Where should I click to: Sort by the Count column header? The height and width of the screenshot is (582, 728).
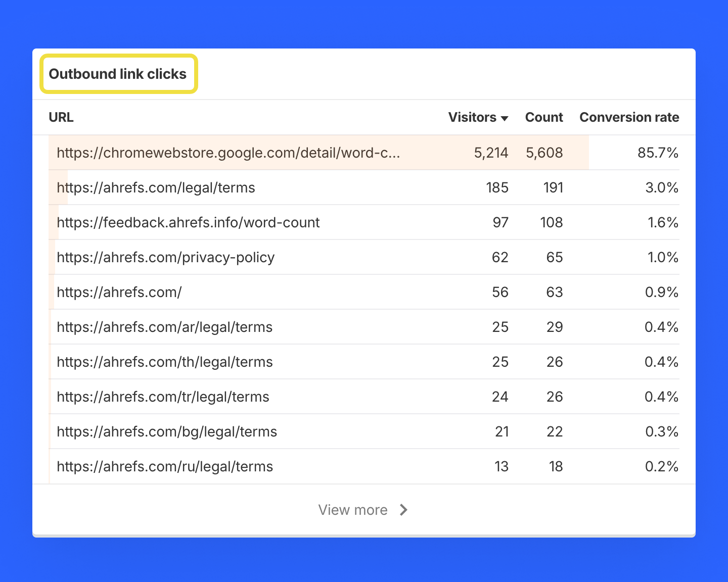[x=544, y=117]
